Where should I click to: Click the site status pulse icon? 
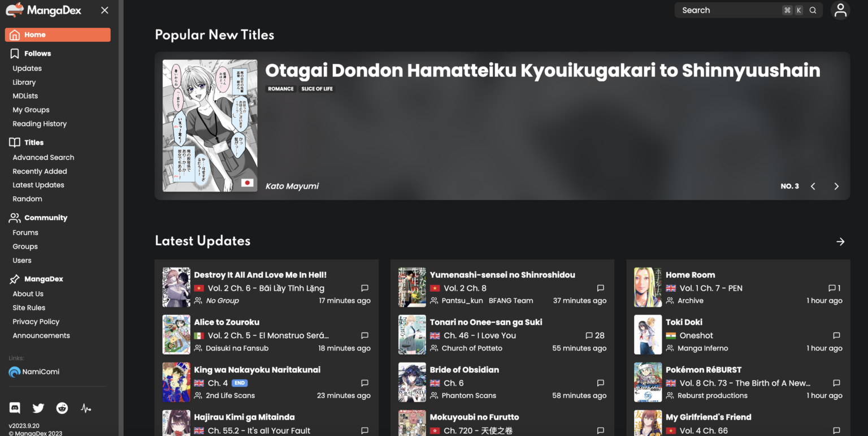click(x=85, y=408)
